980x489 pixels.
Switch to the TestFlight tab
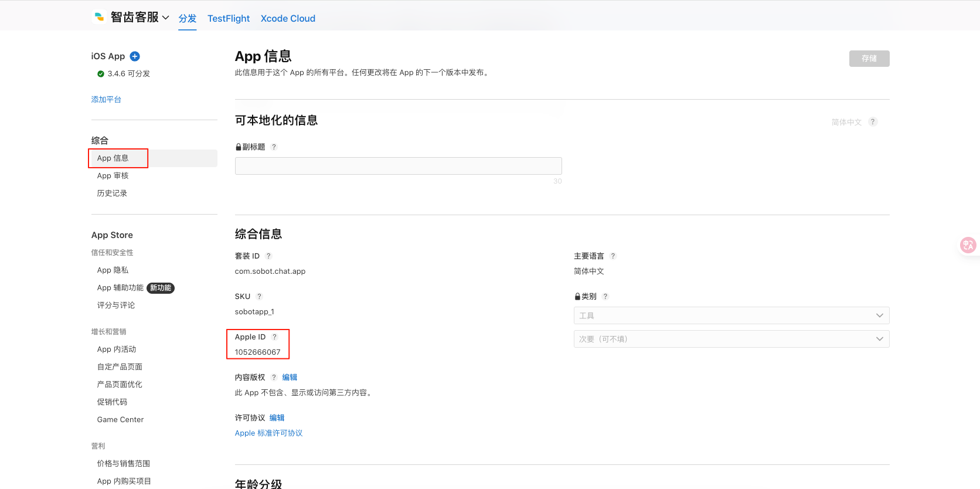pos(229,18)
